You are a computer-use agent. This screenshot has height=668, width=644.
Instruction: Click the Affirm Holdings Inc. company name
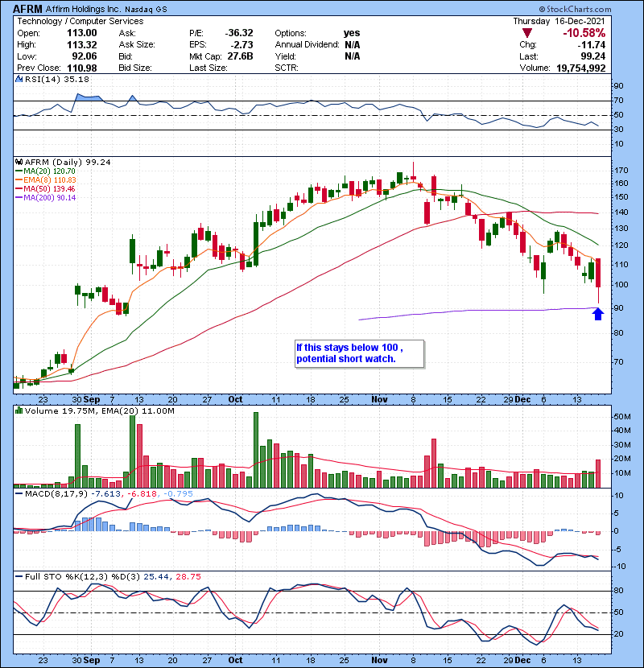(x=84, y=9)
